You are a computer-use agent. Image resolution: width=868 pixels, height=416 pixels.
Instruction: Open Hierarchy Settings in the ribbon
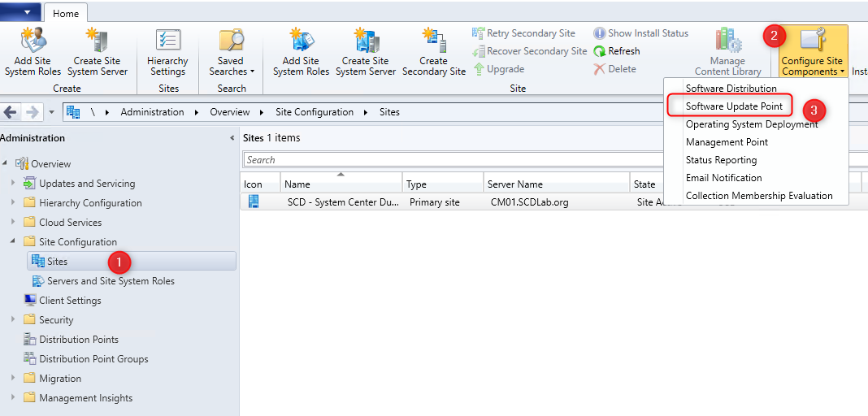(167, 53)
